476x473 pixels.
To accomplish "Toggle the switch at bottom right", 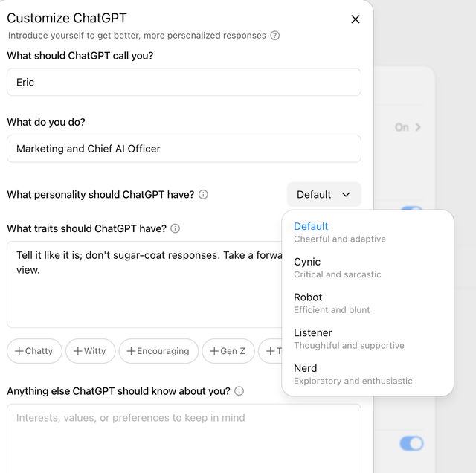I will [x=411, y=444].
